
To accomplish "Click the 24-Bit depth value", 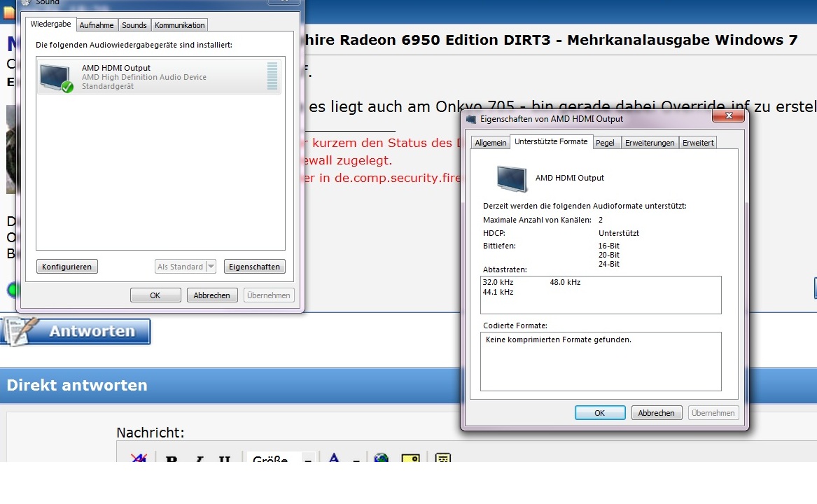I will pos(608,264).
